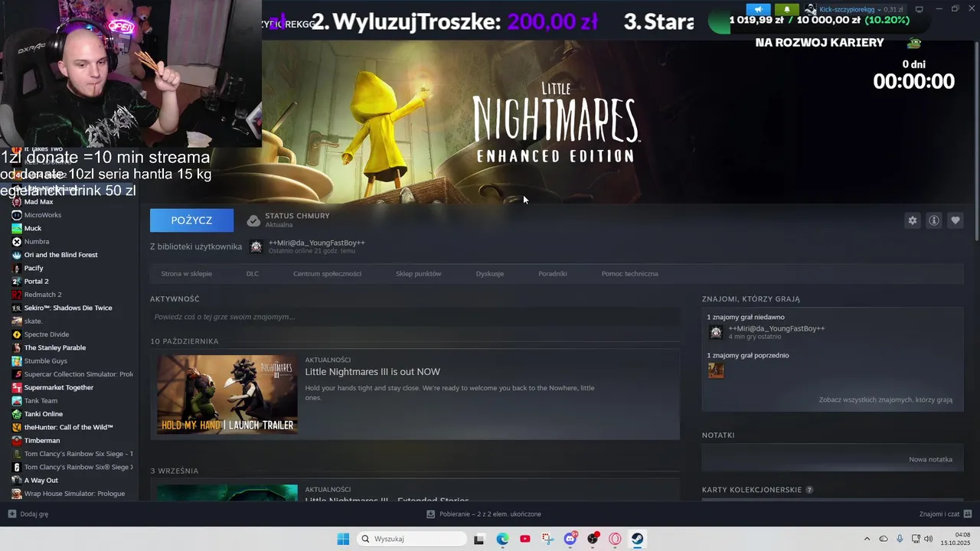Click the Steam window vertical scrollbar
This screenshot has width=980, height=551.
tap(976, 142)
